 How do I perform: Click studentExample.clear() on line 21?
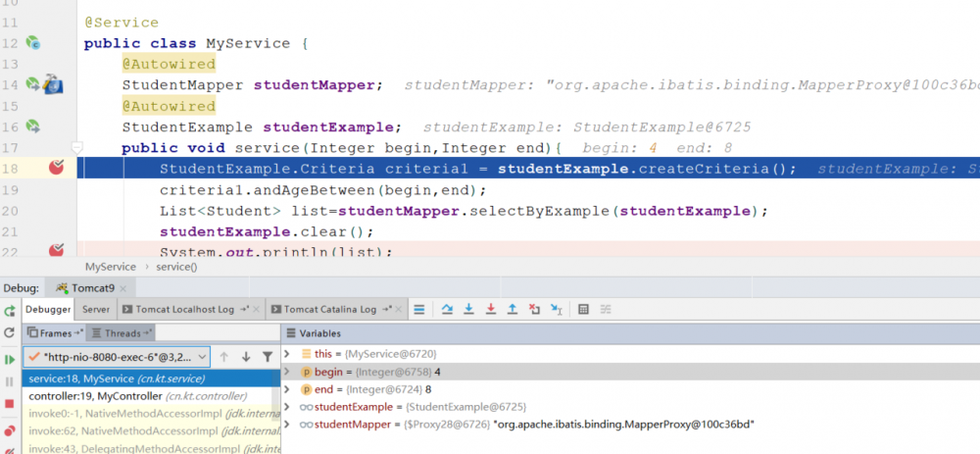tap(267, 232)
